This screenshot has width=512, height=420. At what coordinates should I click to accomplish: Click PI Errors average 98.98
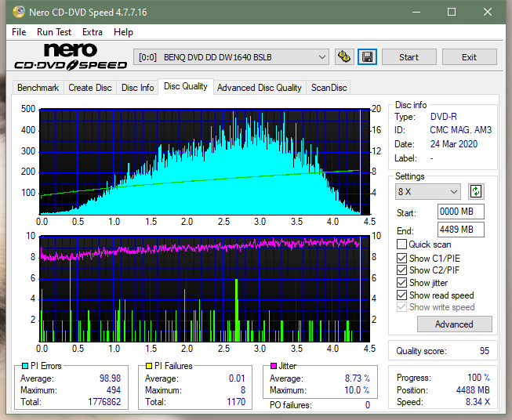(110, 378)
